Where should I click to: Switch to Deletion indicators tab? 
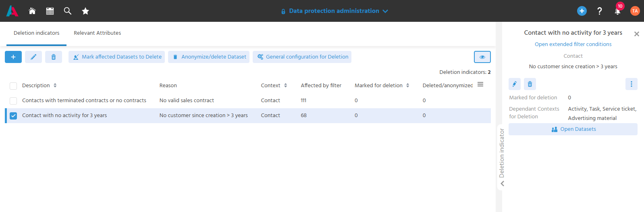[x=37, y=33]
